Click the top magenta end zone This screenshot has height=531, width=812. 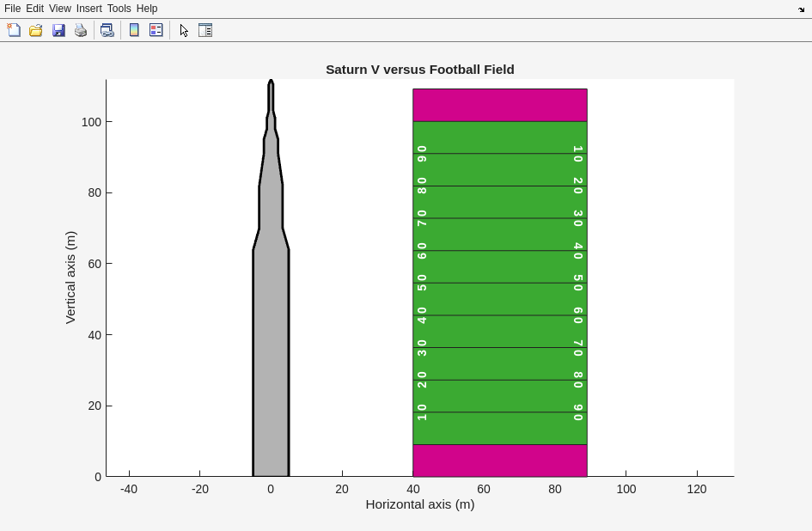tap(499, 105)
